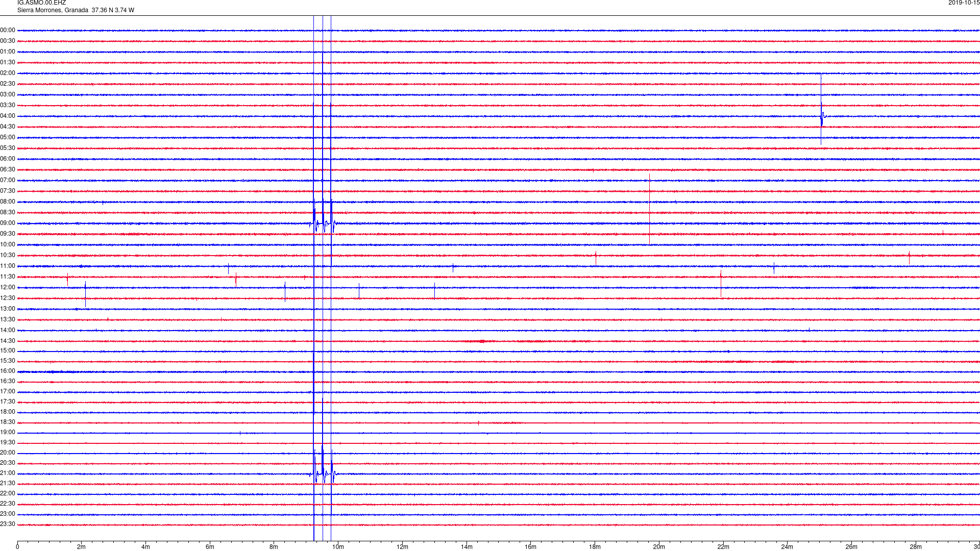This screenshot has width=980, height=551.
Task: Click the 0 origin tick on time axis
Action: click(x=17, y=547)
